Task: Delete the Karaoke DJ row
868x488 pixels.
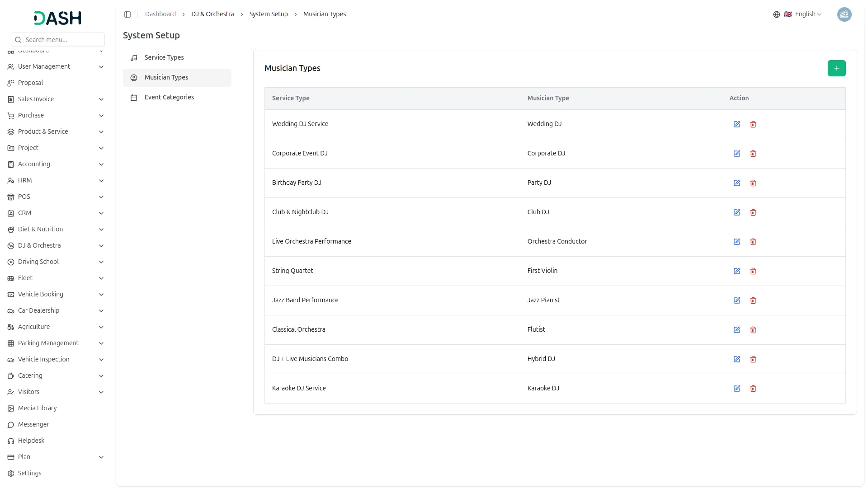Action: pyautogui.click(x=753, y=389)
